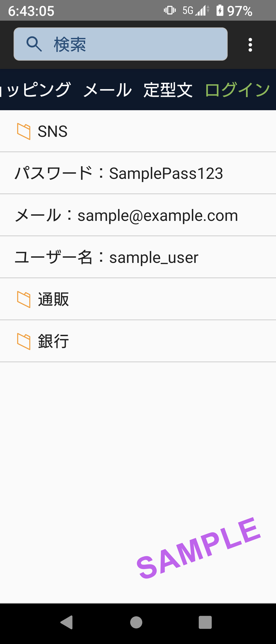Tap the magnifying glass search icon
This screenshot has width=276, height=644.
34,44
